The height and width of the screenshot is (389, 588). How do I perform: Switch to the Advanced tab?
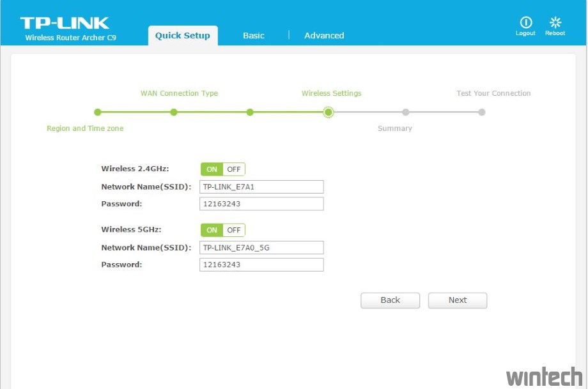pyautogui.click(x=324, y=36)
